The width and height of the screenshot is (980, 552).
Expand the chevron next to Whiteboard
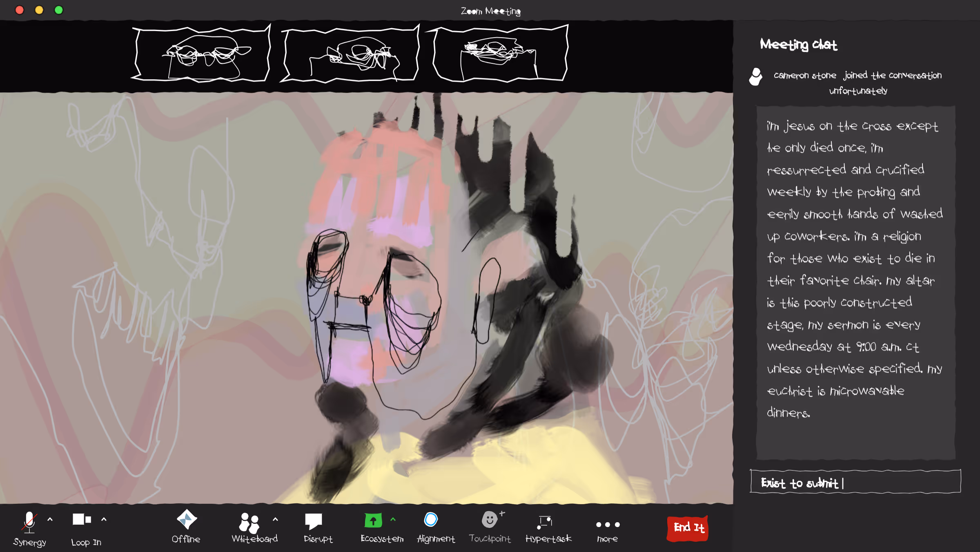[x=275, y=519]
